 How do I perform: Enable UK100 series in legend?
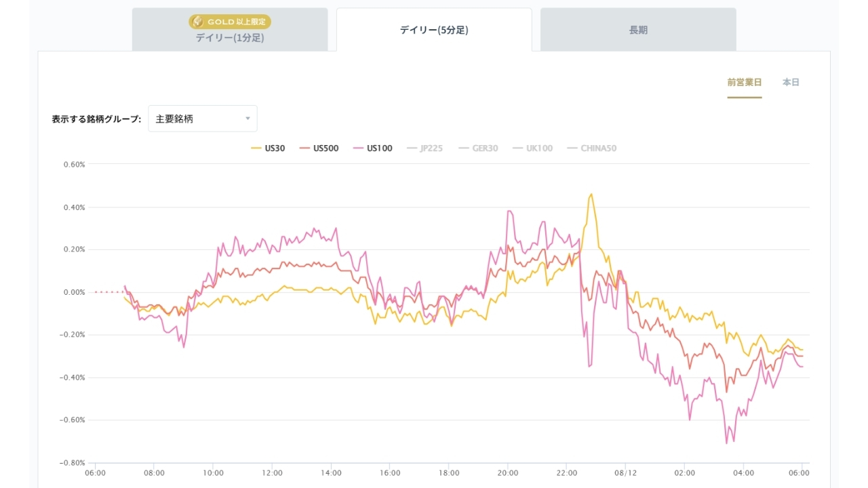click(x=532, y=148)
